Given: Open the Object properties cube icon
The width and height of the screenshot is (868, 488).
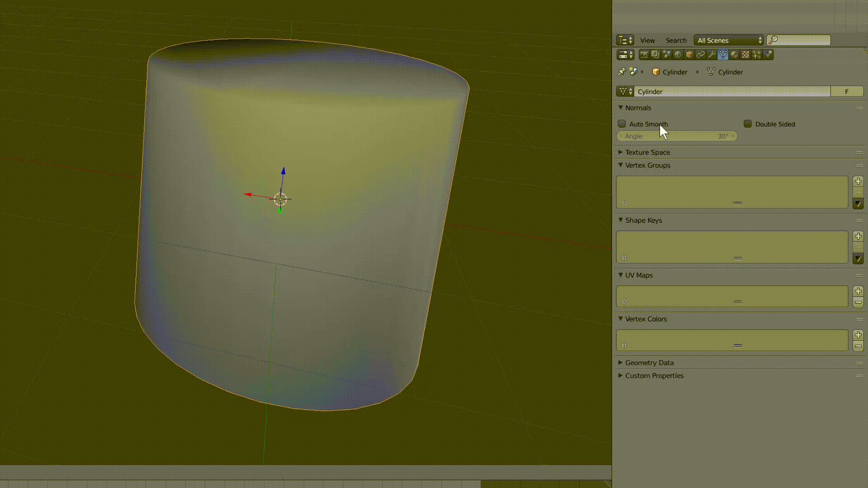Looking at the screenshot, I should pos(689,54).
